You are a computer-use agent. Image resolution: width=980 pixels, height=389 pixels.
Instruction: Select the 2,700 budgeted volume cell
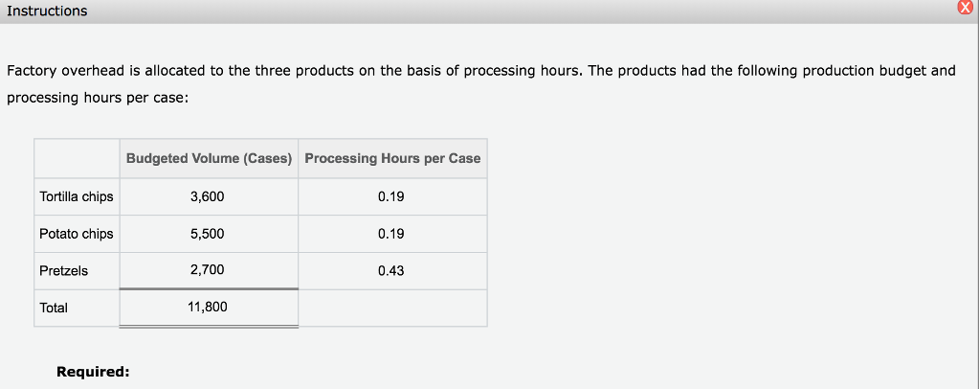208,270
